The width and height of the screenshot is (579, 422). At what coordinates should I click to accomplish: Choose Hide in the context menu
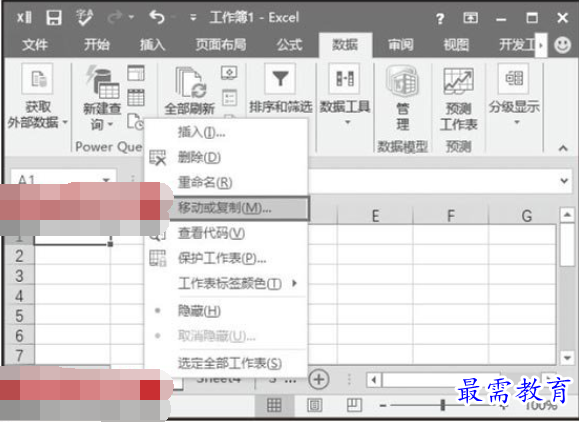click(x=226, y=311)
